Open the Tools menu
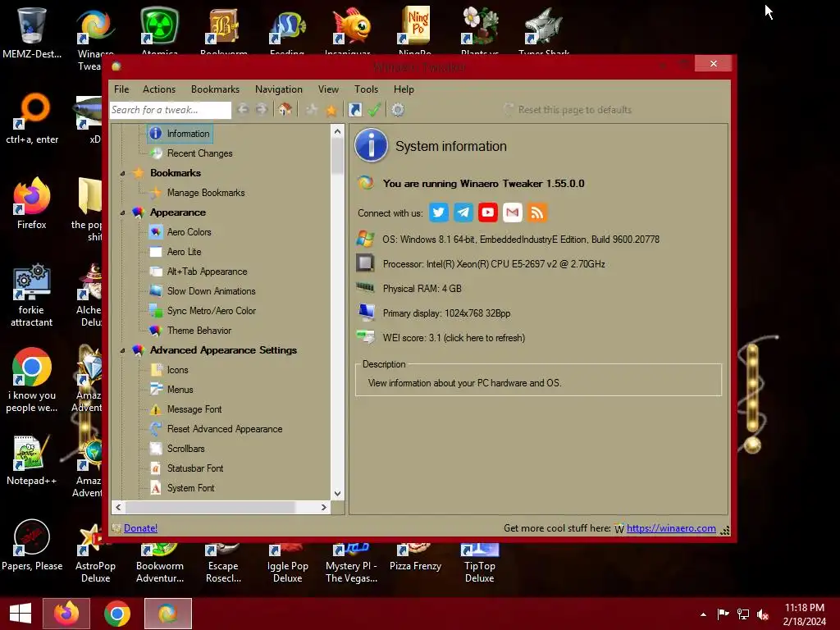This screenshot has height=630, width=840. tap(367, 89)
